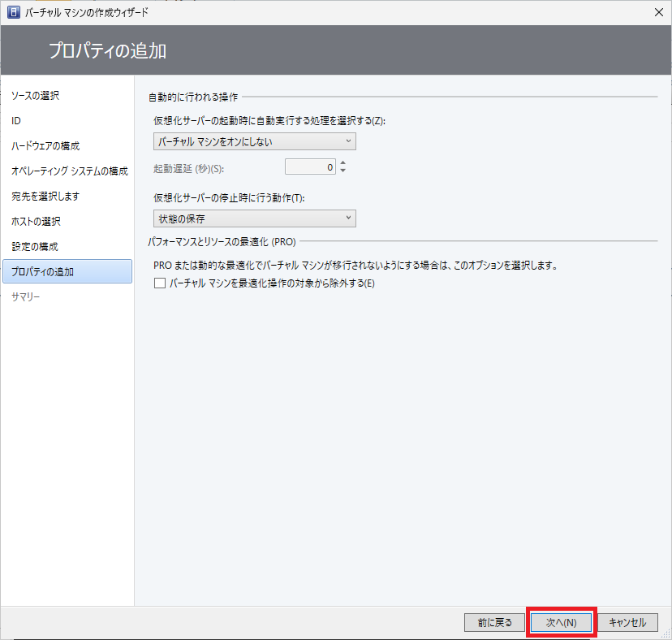
Task: Close the virtual machine creation wizard window
Action: click(659, 12)
